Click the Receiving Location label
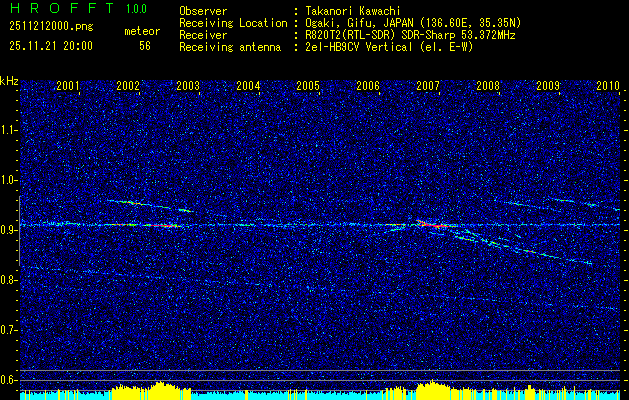The image size is (629, 400). (233, 23)
